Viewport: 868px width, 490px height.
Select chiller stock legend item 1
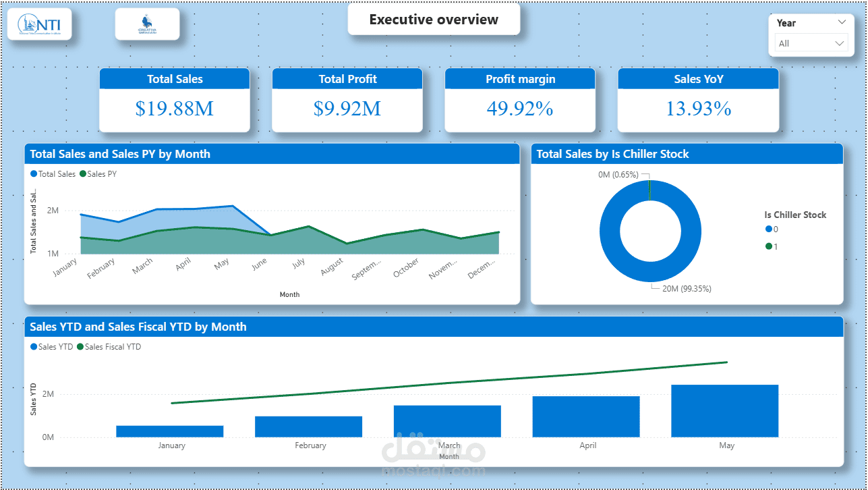772,246
